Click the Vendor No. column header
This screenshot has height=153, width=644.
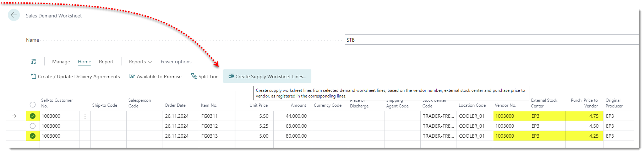(505, 105)
